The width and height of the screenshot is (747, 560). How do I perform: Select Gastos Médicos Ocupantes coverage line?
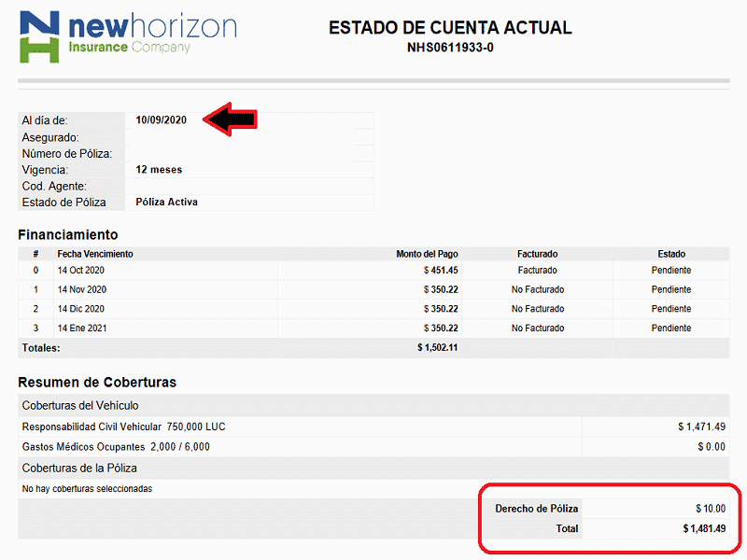point(116,447)
